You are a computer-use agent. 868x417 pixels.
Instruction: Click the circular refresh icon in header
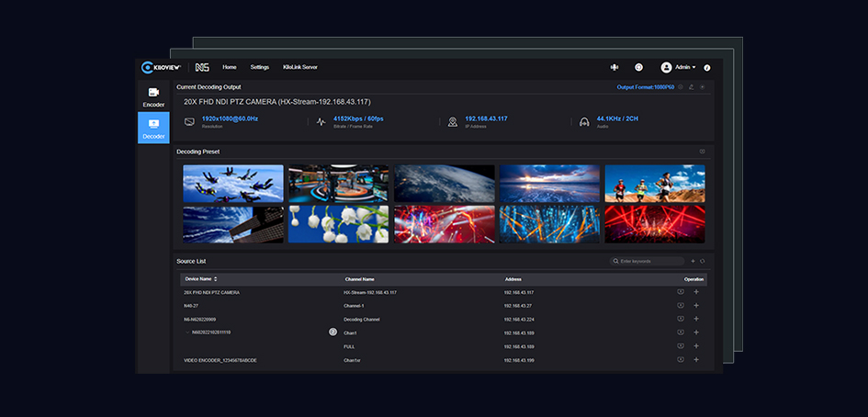click(x=638, y=68)
